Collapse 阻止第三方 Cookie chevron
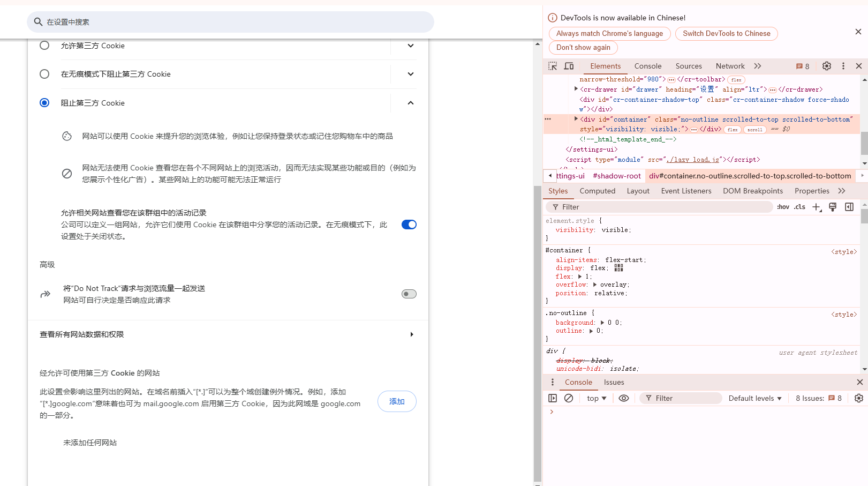The image size is (868, 486). tap(411, 103)
